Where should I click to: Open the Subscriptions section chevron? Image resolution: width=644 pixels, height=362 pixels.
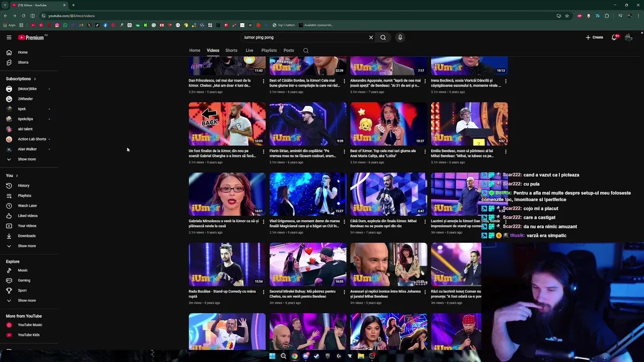[35, 79]
